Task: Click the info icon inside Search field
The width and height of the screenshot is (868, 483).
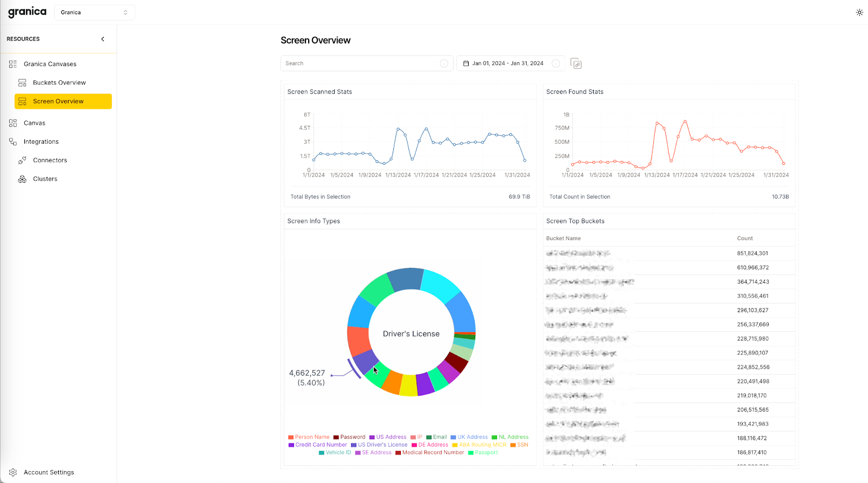Action: point(444,63)
